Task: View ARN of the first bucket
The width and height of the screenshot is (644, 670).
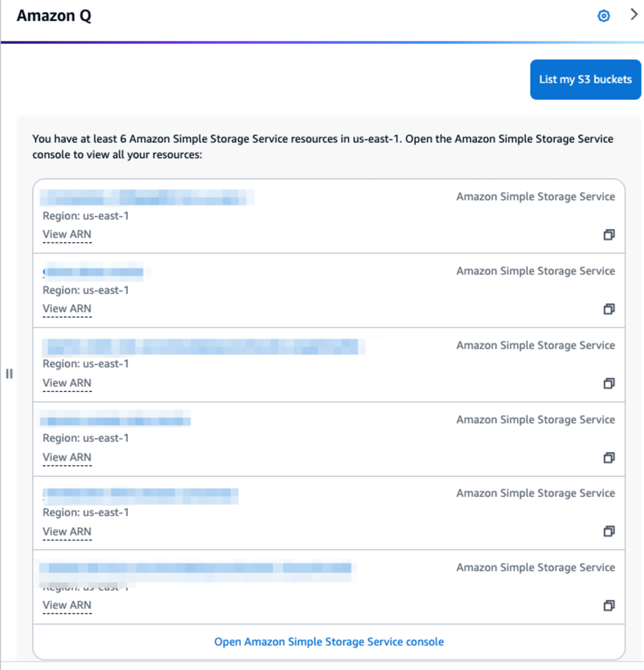Action: [67, 234]
